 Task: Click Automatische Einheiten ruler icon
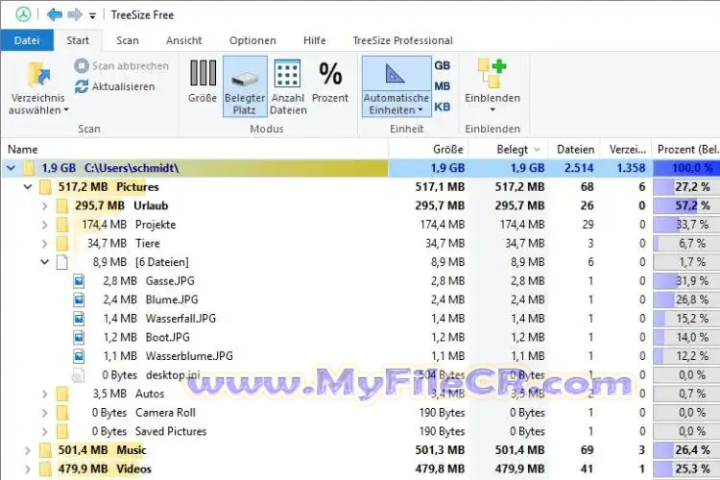click(x=395, y=74)
